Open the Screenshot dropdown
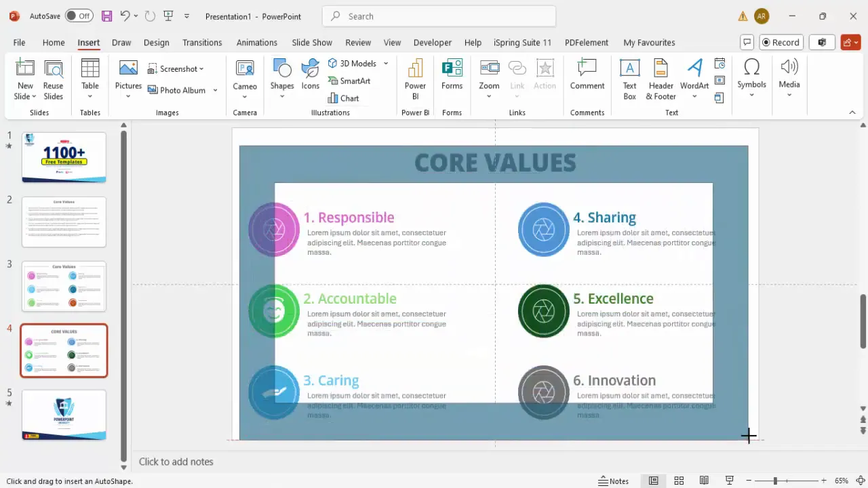Viewport: 868px width, 488px height. click(176, 68)
